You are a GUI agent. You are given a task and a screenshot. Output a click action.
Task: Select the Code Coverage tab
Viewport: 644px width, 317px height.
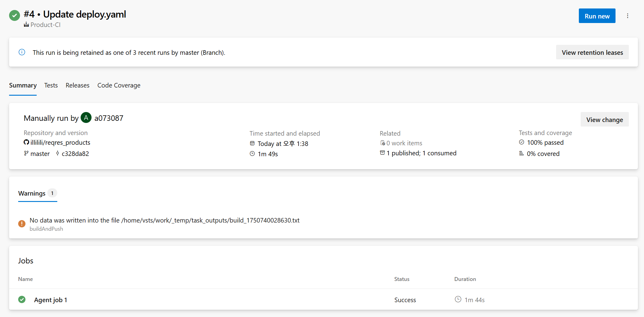[119, 85]
